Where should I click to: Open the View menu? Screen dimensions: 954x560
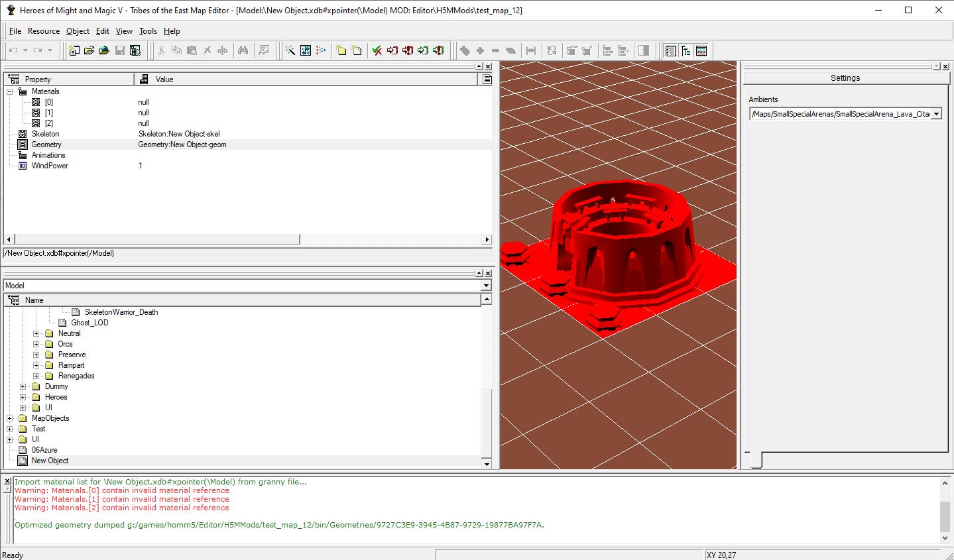pyautogui.click(x=124, y=31)
